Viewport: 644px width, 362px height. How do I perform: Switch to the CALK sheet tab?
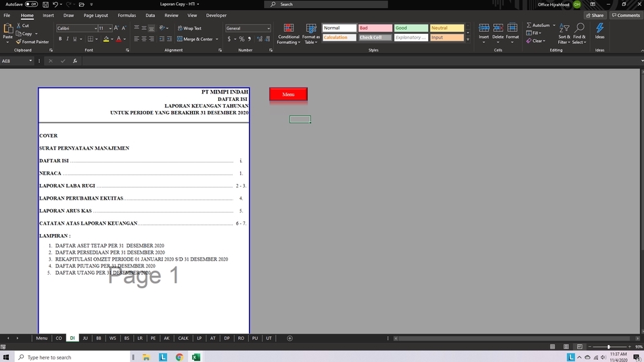(183, 338)
